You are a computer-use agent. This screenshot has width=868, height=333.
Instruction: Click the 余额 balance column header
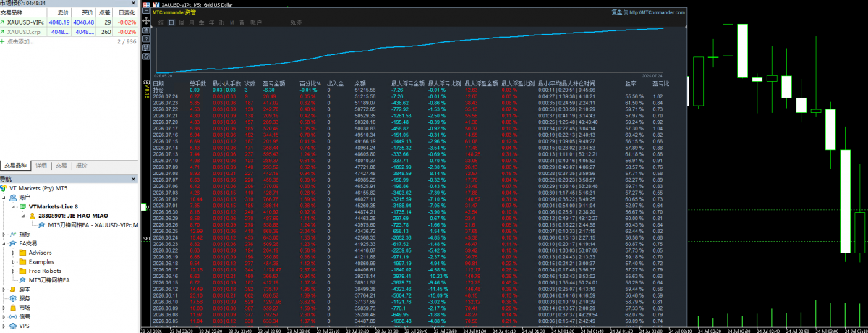tap(360, 83)
